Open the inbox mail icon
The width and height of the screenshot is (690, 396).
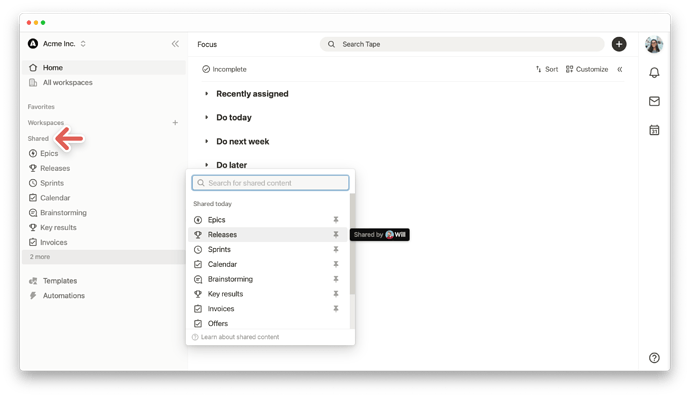(x=654, y=101)
